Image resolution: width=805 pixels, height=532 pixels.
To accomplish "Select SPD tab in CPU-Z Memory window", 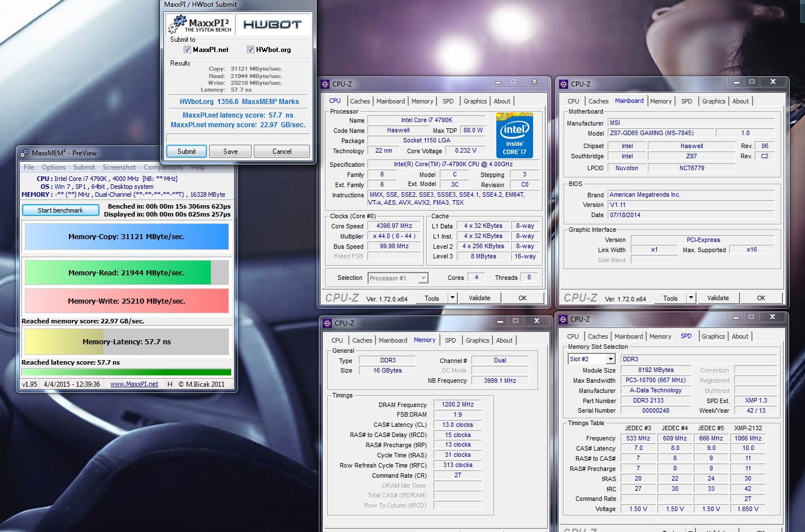I will (x=451, y=340).
